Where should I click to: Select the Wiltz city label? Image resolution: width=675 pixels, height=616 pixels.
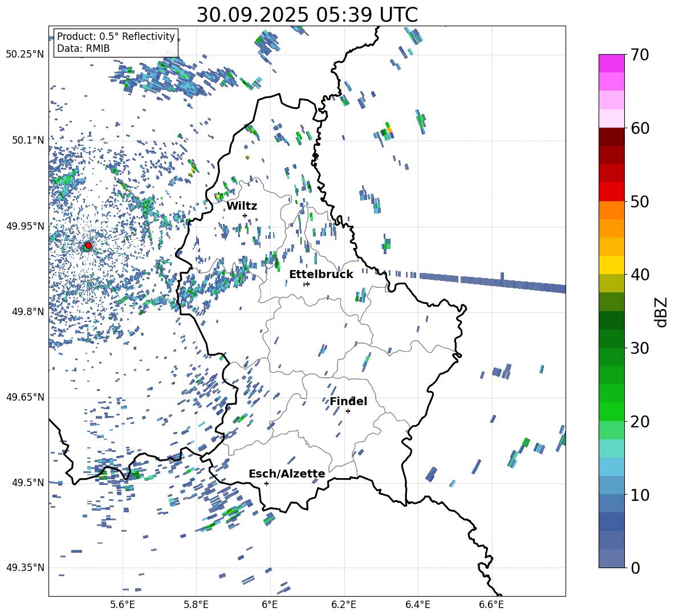[x=242, y=206]
